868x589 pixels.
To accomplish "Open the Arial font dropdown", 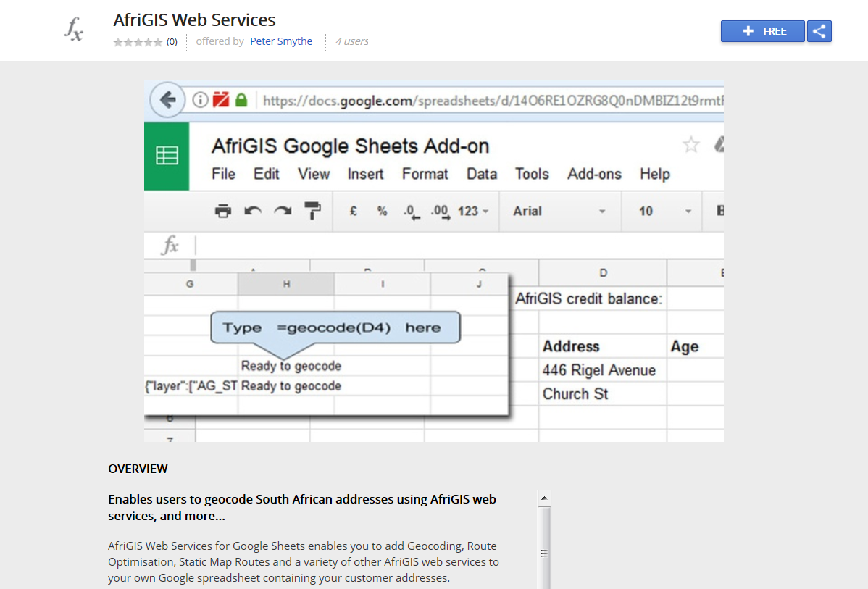I will (x=559, y=211).
